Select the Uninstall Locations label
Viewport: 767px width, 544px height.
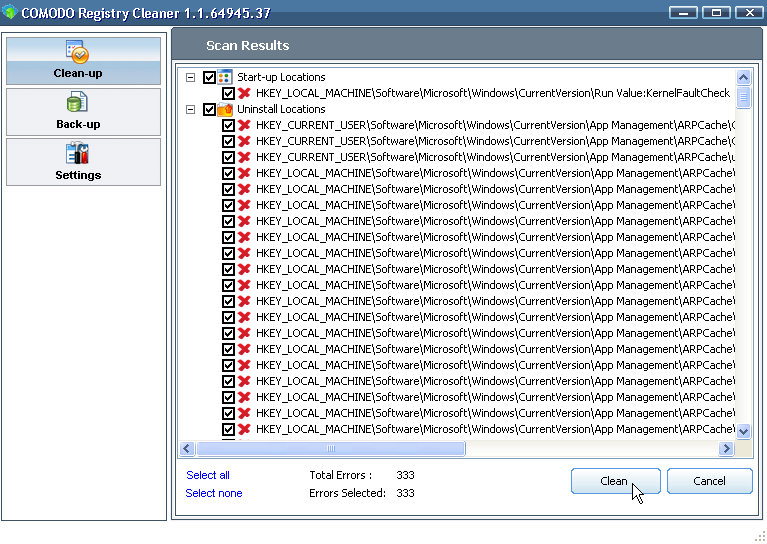click(x=281, y=109)
